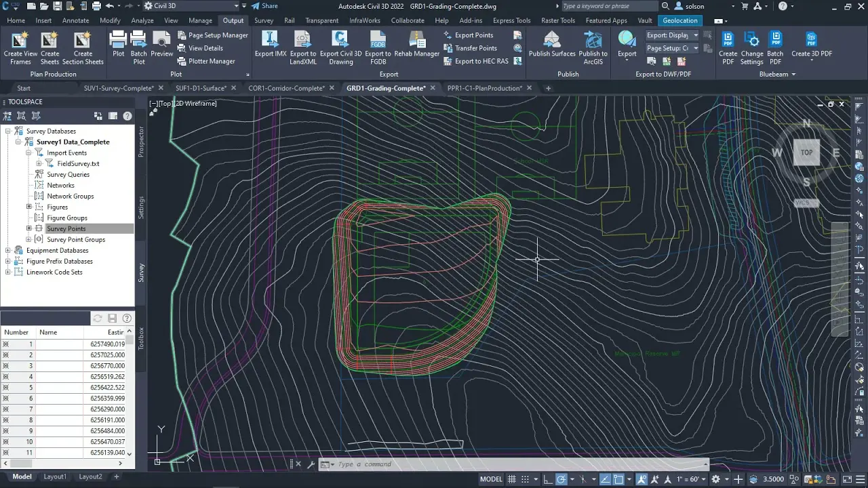
Task: Toggle MODEL space button in status bar
Action: coord(491,479)
